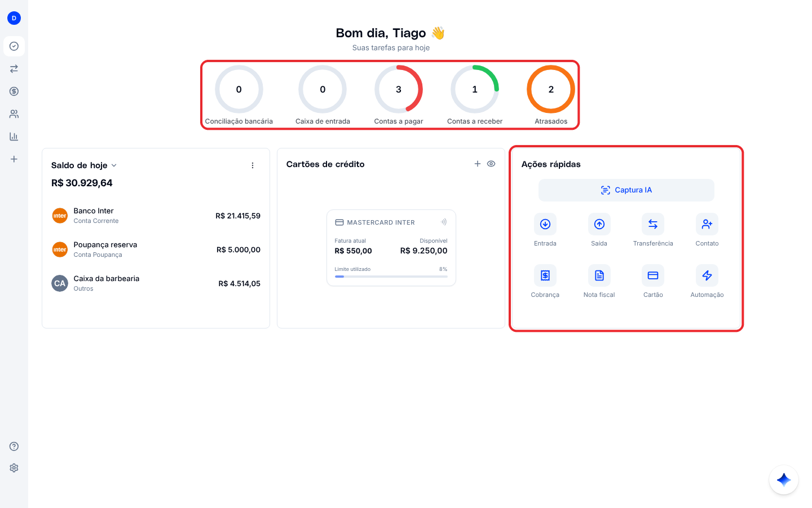Select the Mastercard Inter credit card
The width and height of the screenshot is (812, 508).
pyautogui.click(x=391, y=248)
